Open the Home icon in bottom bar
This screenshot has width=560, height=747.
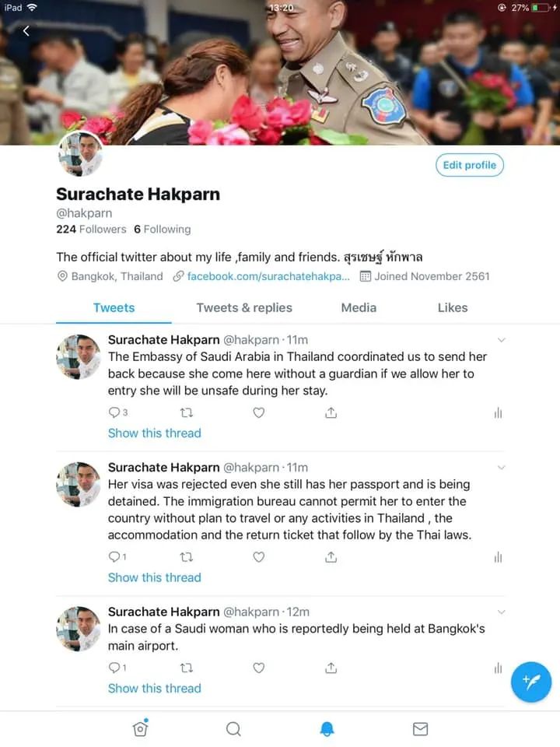[141, 728]
